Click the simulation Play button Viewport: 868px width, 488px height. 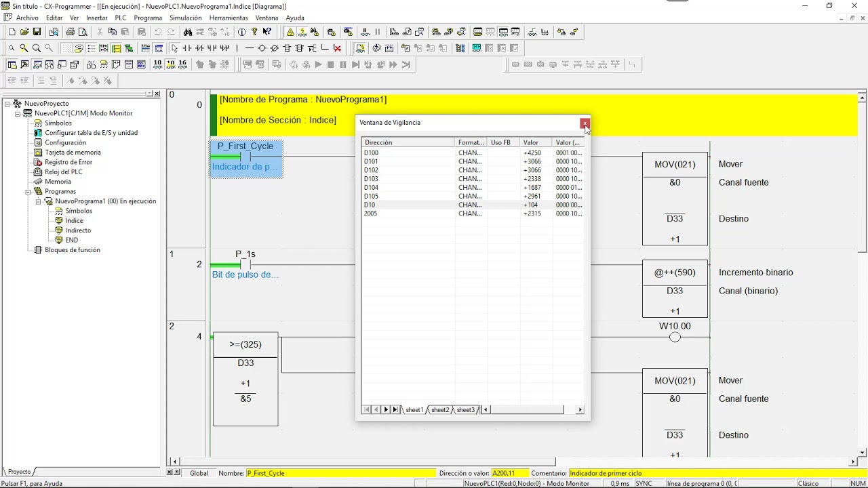tap(318, 64)
